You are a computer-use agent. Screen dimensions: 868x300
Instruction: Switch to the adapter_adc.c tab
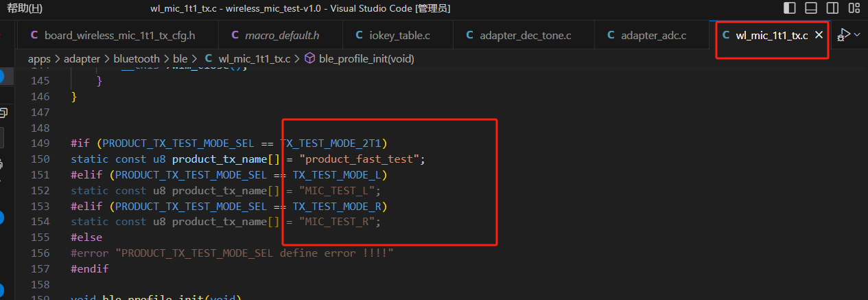click(x=653, y=35)
